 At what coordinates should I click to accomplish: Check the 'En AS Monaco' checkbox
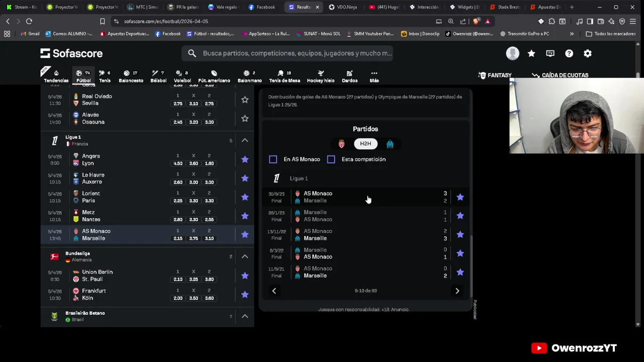(273, 159)
